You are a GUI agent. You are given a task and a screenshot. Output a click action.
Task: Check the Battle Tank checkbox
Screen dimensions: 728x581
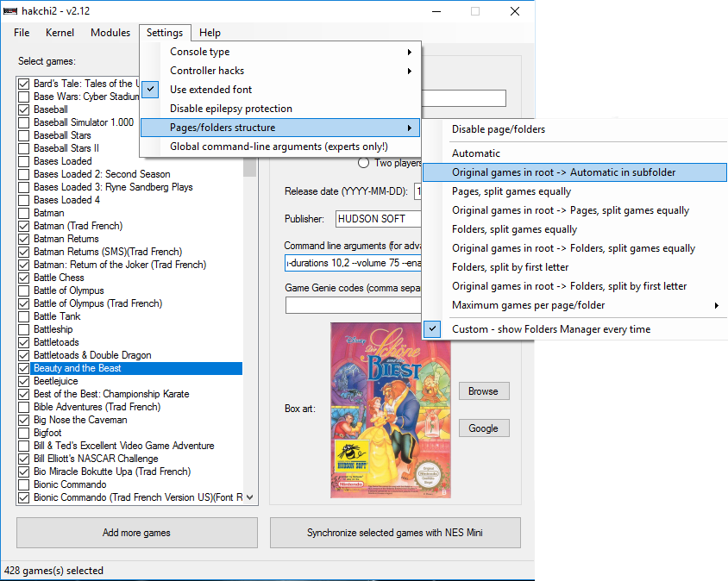(23, 317)
